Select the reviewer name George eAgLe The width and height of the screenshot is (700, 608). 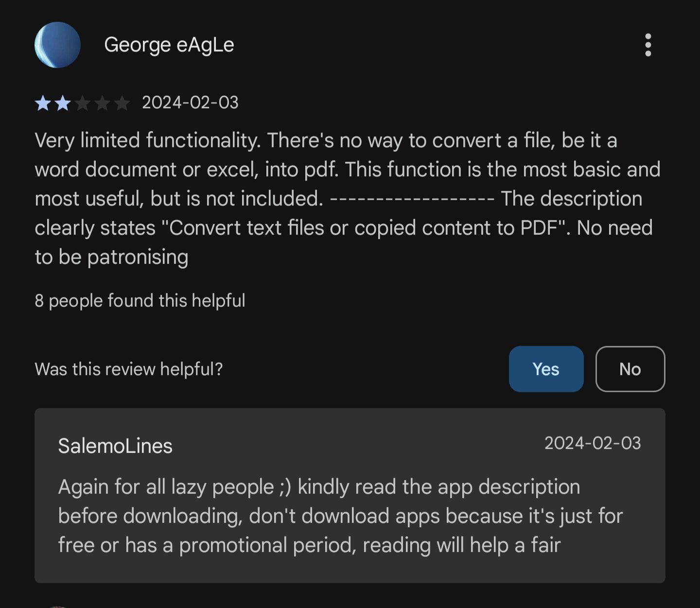pyautogui.click(x=168, y=45)
